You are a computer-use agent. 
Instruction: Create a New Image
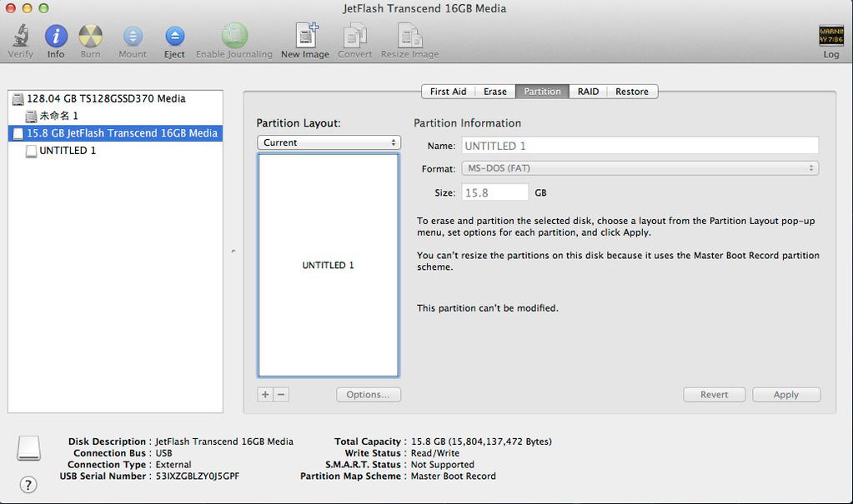(x=306, y=35)
